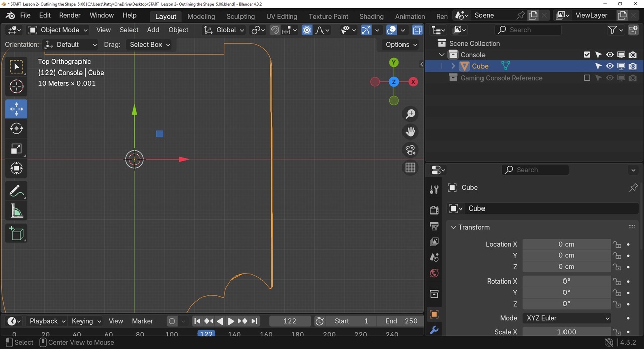Viewport: 644px width, 349px height.
Task: Select the Rotate tool in toolbar
Action: [16, 129]
